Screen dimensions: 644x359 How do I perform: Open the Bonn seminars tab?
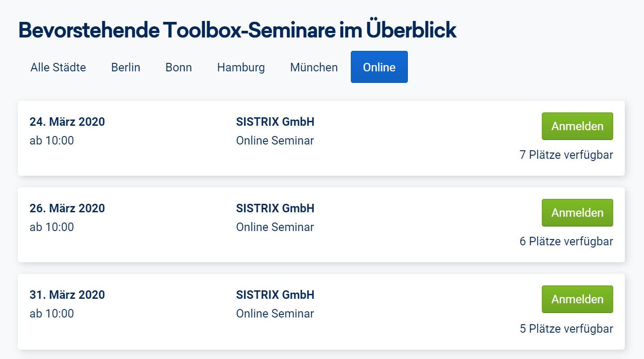179,67
